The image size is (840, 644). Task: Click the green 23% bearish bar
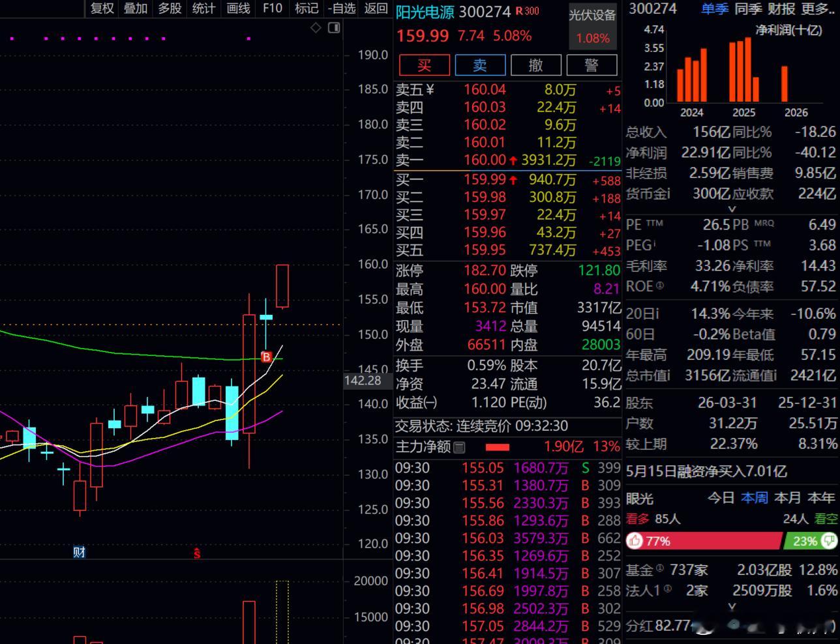811,541
